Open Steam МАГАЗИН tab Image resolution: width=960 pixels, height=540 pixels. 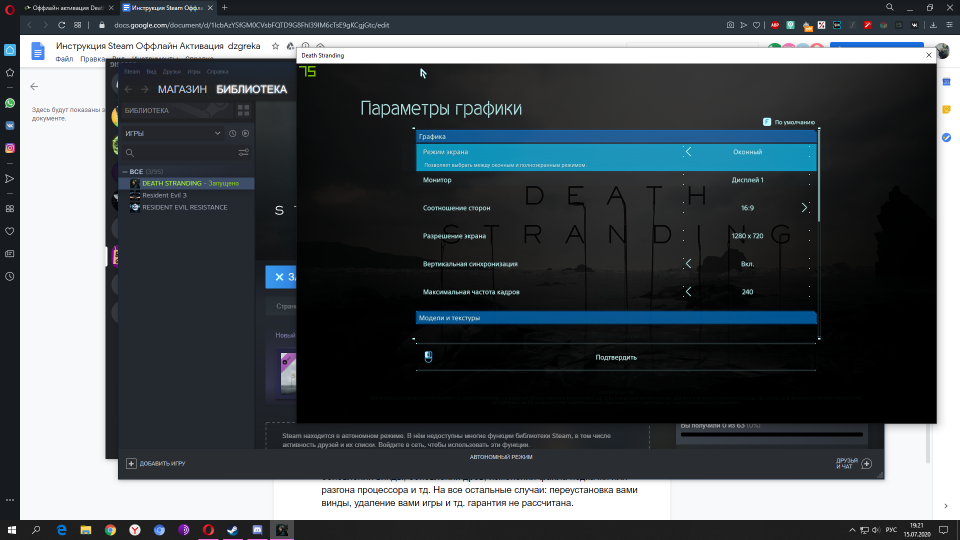coord(182,89)
